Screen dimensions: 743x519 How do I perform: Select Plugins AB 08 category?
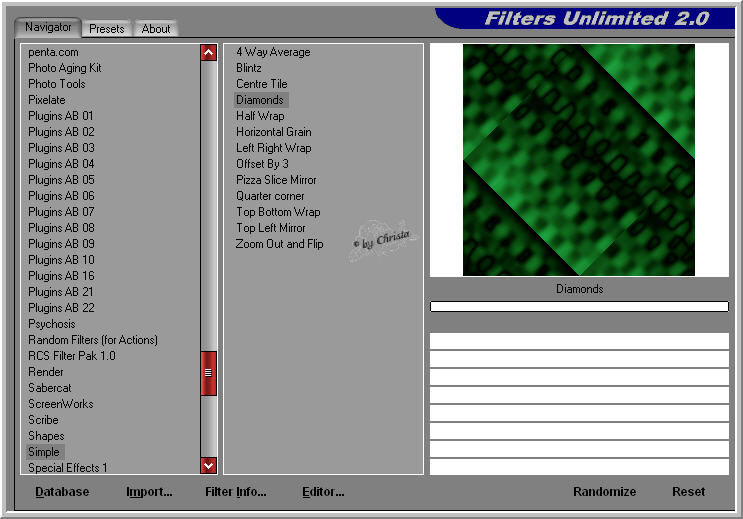pyautogui.click(x=61, y=228)
